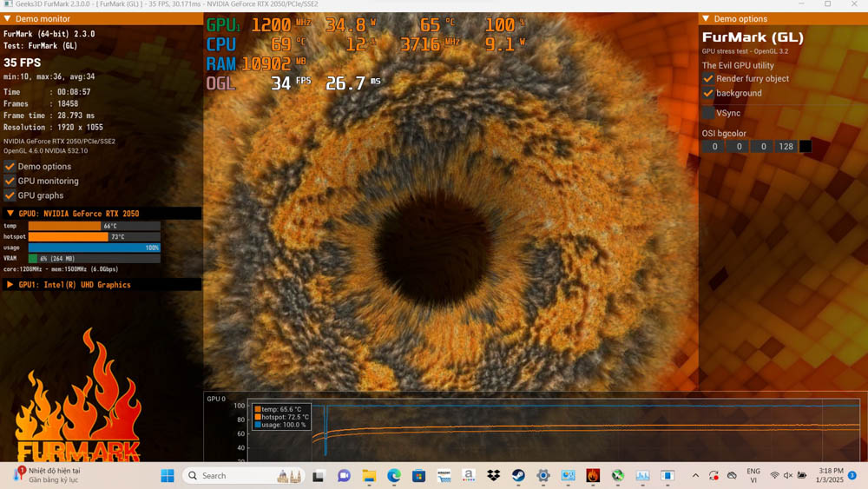Open Teams Chat taskbar icon
The image size is (868, 489).
(x=344, y=476)
